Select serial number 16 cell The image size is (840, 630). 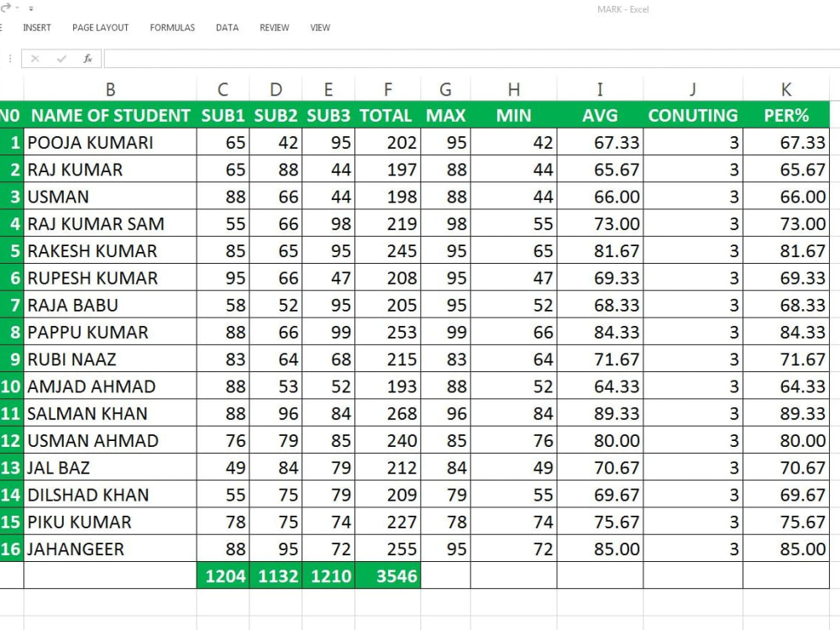pyautogui.click(x=11, y=549)
